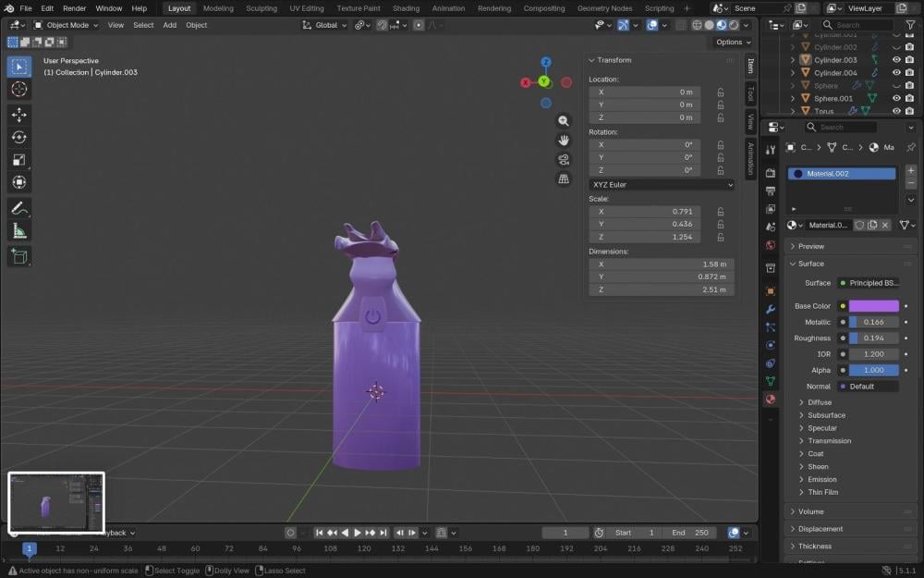Toggle visibility of Sphere.001
The height and width of the screenshot is (578, 924).
point(896,99)
